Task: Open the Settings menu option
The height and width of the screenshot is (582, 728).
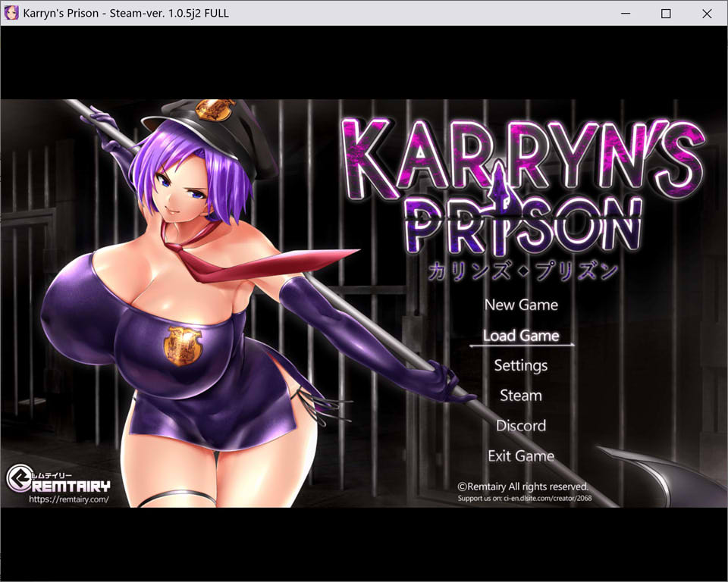Action: coord(521,365)
